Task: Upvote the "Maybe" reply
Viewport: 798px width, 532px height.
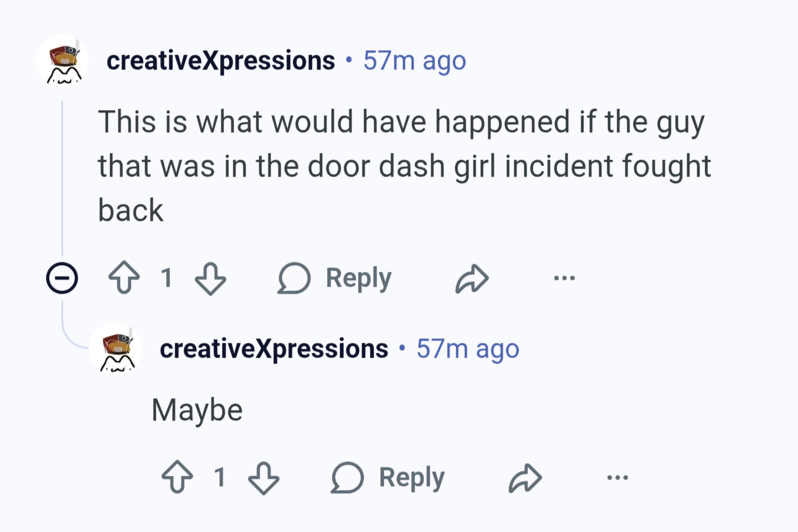Action: point(177,477)
